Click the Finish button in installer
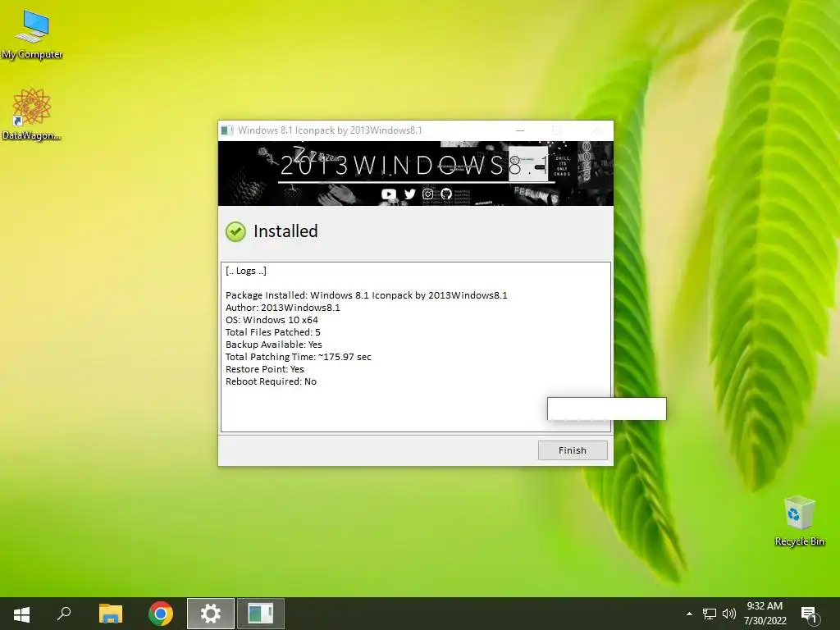This screenshot has height=630, width=840. pyautogui.click(x=573, y=450)
